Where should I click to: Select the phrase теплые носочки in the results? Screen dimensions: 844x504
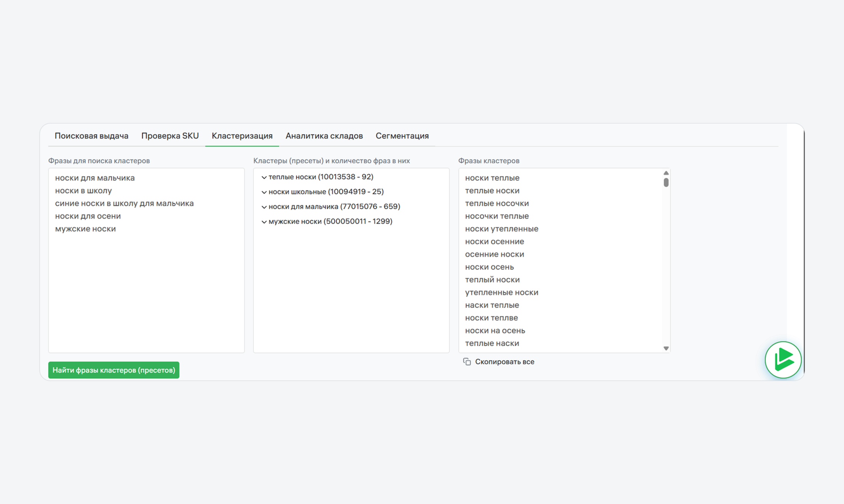pyautogui.click(x=497, y=203)
